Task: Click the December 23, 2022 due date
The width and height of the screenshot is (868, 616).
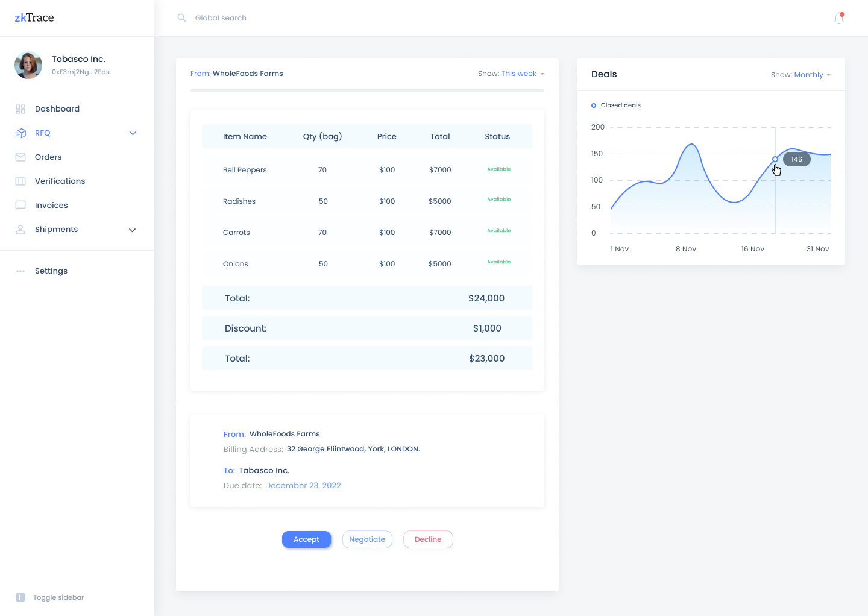Action: coord(303,486)
